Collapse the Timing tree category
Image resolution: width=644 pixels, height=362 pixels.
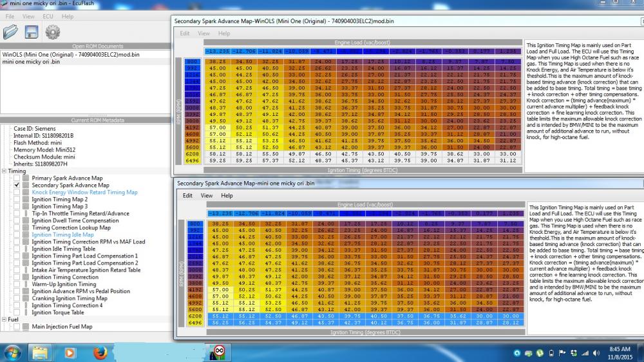click(x=4, y=171)
